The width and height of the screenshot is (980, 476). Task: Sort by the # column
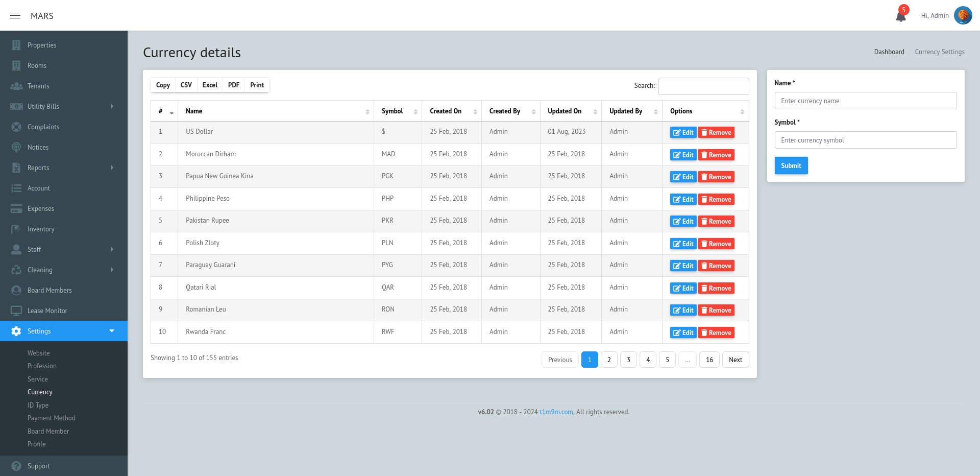164,111
